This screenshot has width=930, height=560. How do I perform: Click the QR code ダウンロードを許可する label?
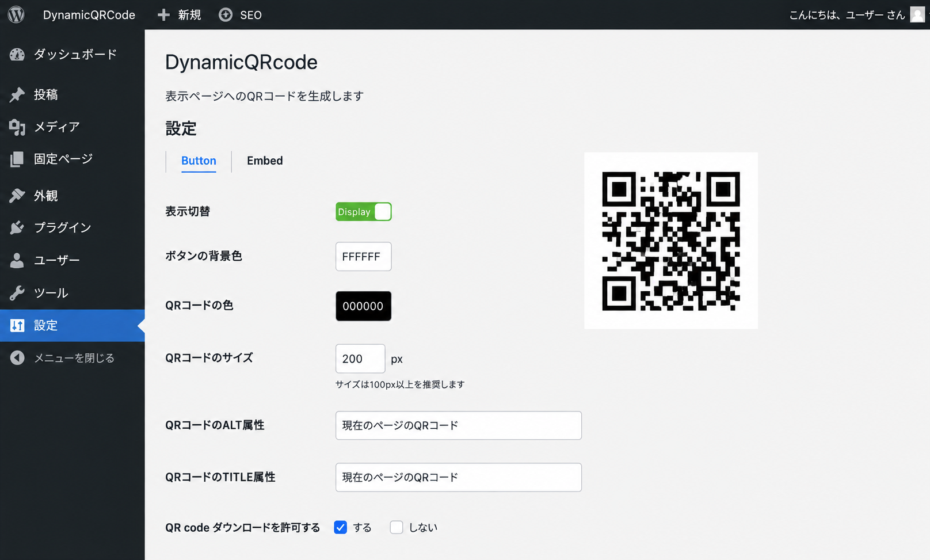242,528
